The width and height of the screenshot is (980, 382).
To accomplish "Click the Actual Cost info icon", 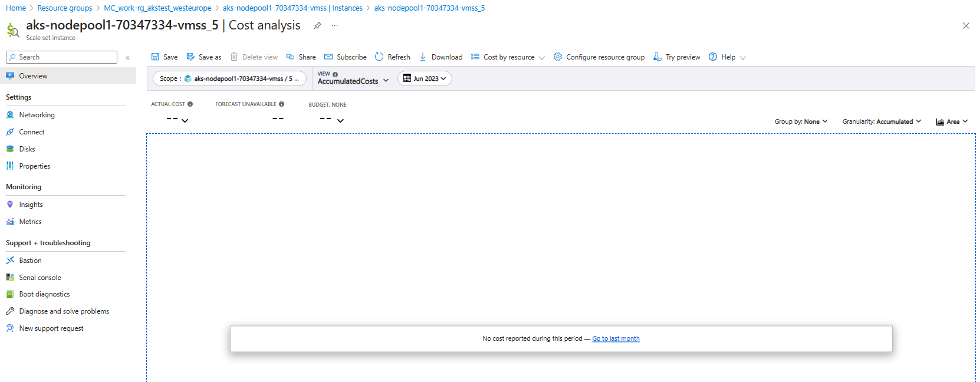I will (x=190, y=104).
